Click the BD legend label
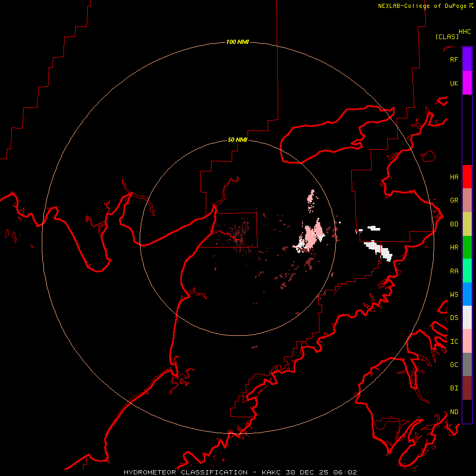Viewport: 476px width, 476px height. 454,224
